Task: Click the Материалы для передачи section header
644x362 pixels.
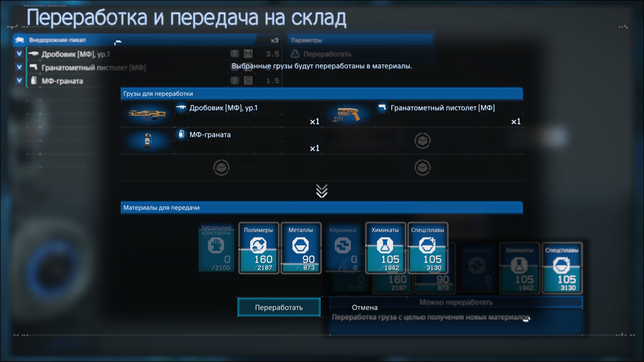Action: coord(322,207)
